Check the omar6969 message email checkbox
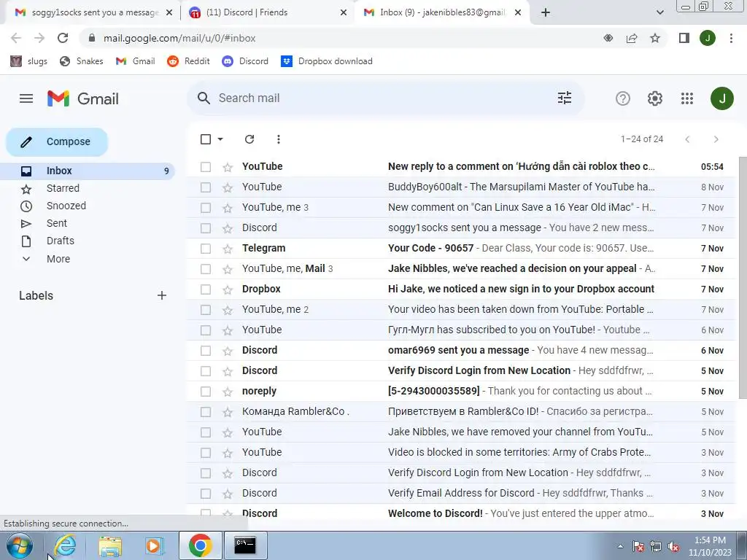747x560 pixels. (x=205, y=351)
